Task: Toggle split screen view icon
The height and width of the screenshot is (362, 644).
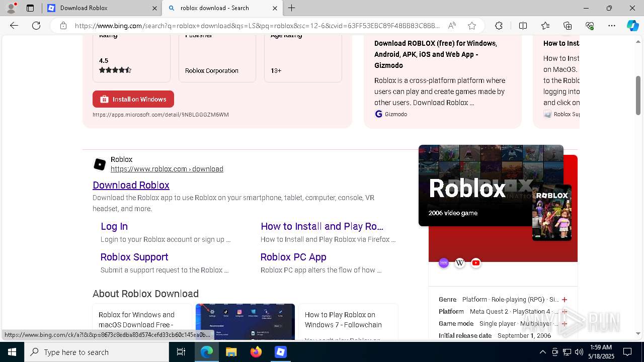Action: click(523, 26)
